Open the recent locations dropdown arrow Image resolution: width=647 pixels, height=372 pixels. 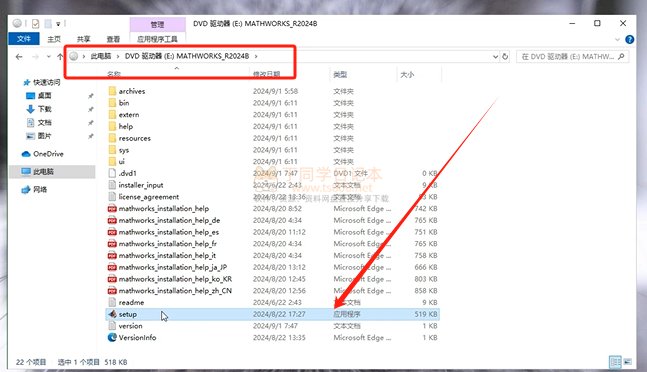tap(49, 57)
